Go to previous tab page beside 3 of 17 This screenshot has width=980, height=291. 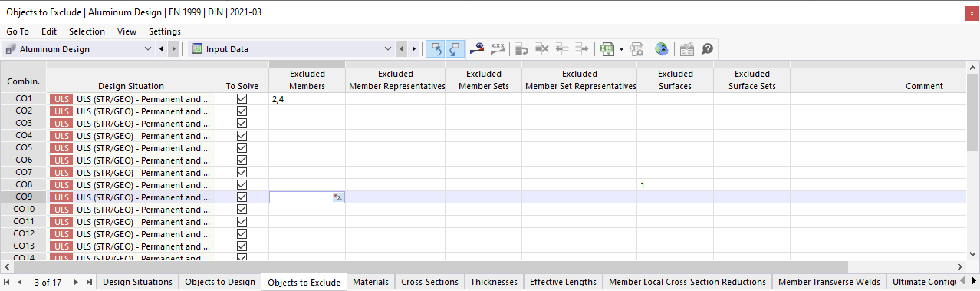(x=19, y=282)
